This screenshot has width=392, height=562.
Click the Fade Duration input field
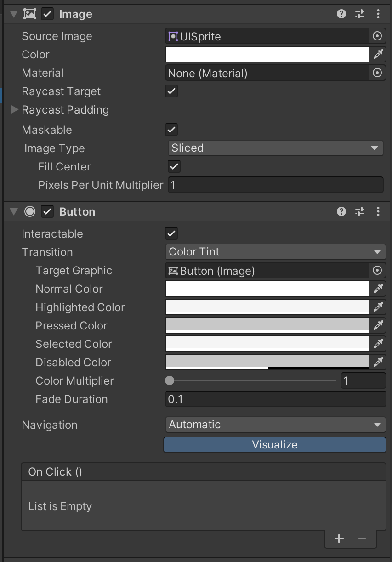point(275,399)
